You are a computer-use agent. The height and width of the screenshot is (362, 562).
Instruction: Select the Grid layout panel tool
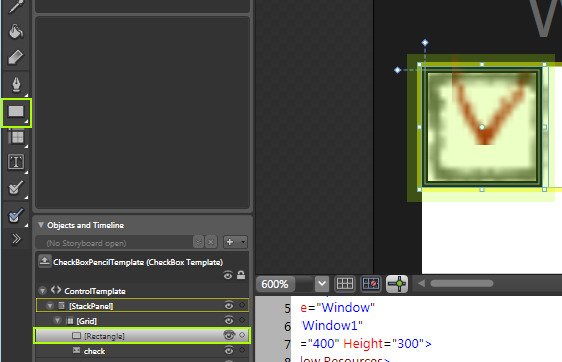point(16,138)
